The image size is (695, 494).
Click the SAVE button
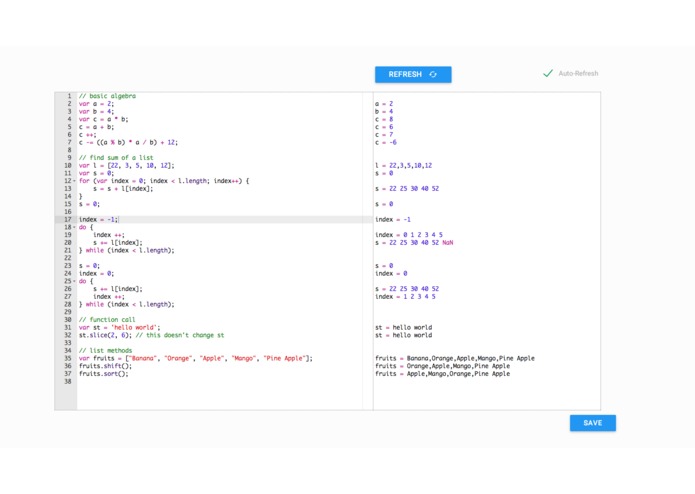(x=593, y=423)
